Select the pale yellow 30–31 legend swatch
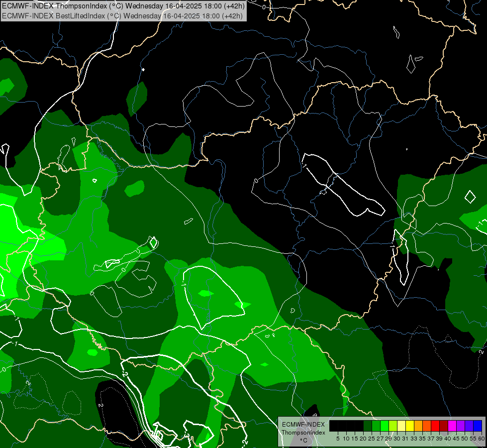 (401, 426)
